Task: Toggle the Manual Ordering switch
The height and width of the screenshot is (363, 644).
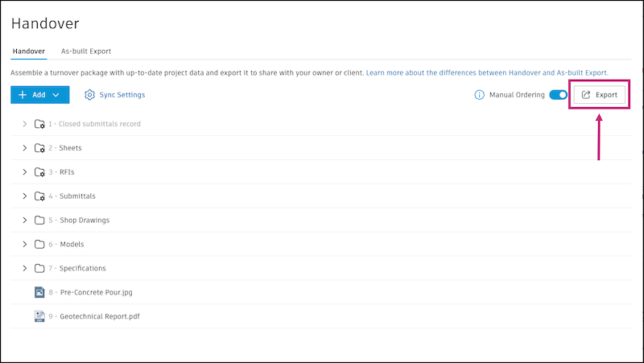Action: pyautogui.click(x=558, y=95)
